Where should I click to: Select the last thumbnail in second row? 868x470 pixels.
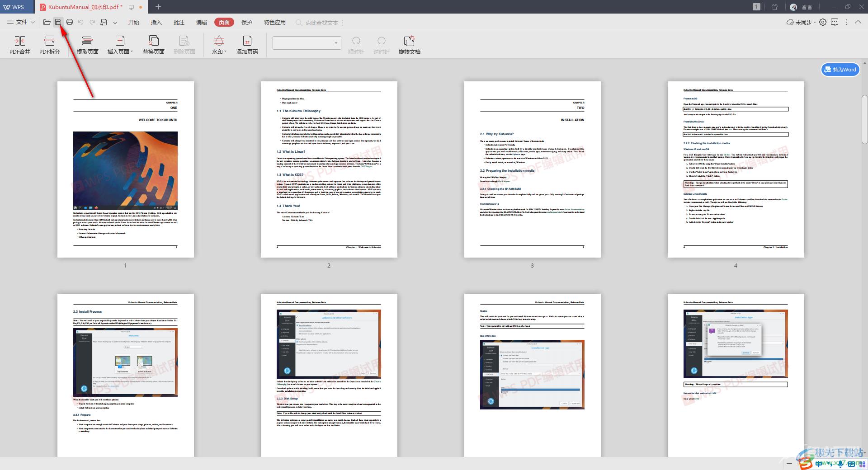(736, 375)
